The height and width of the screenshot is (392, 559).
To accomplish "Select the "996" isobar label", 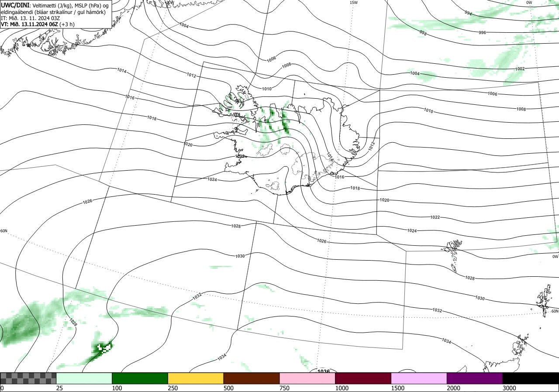I will click(482, 33).
